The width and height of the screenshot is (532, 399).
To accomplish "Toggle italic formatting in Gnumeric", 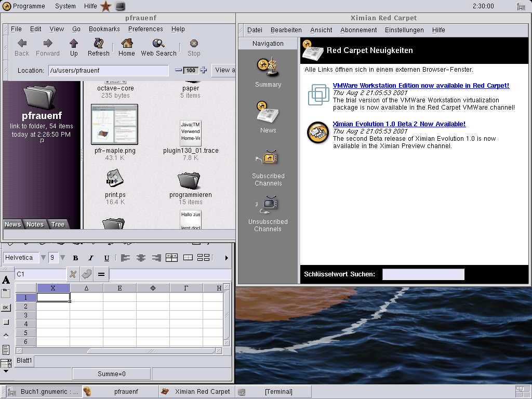I will click(x=91, y=258).
